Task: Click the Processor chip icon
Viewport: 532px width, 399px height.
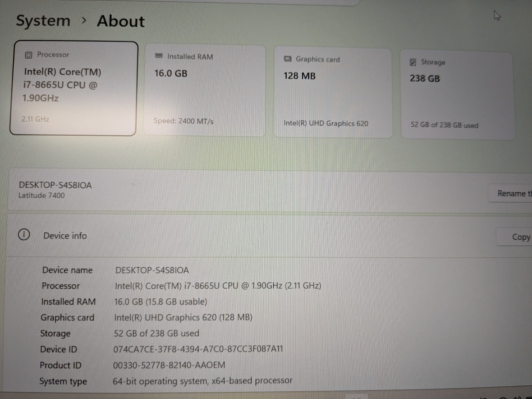Action: [x=29, y=55]
